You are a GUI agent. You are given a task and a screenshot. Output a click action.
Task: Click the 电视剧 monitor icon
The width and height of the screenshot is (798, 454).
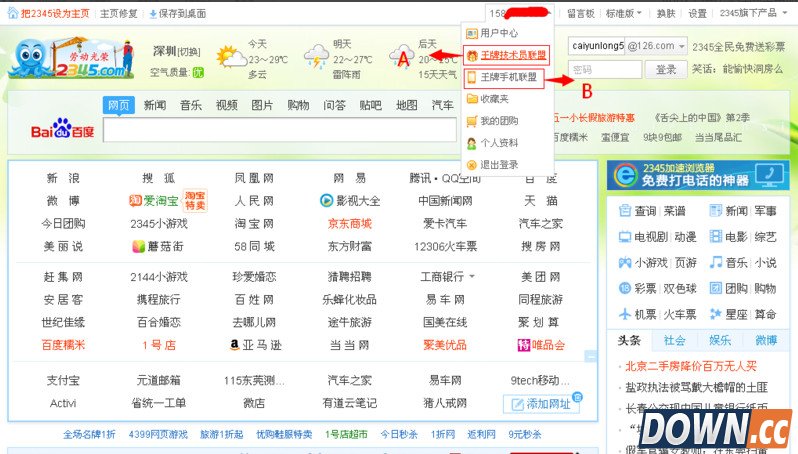(x=625, y=237)
